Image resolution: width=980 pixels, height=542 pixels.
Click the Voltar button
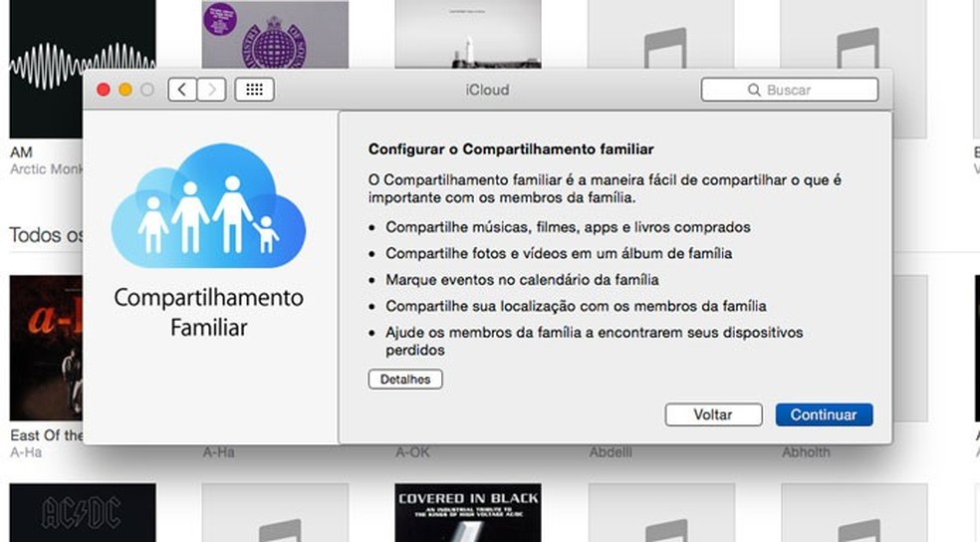pyautogui.click(x=713, y=414)
